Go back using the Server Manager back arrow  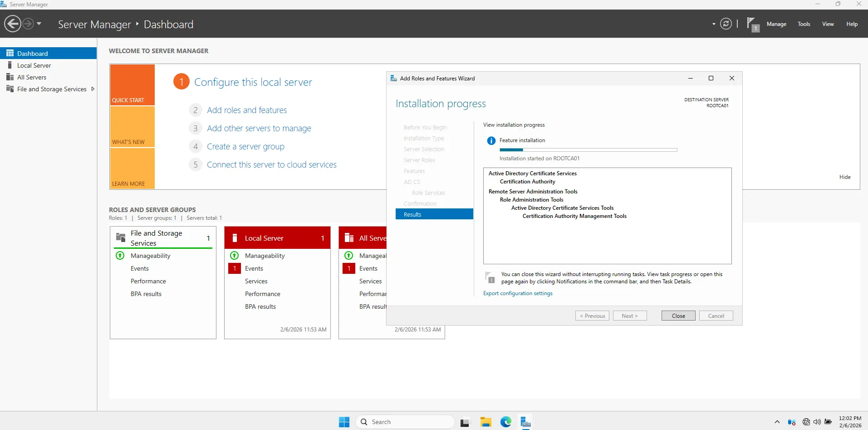(x=13, y=24)
